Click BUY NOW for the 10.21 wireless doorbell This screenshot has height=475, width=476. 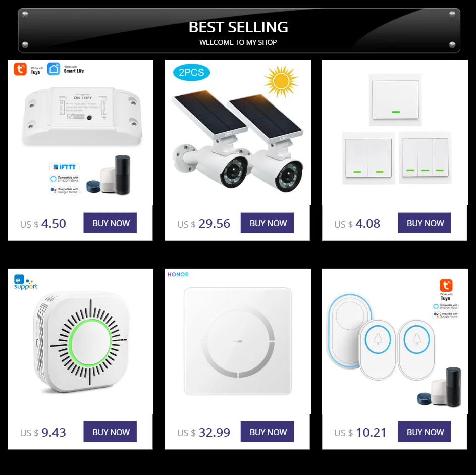(425, 432)
